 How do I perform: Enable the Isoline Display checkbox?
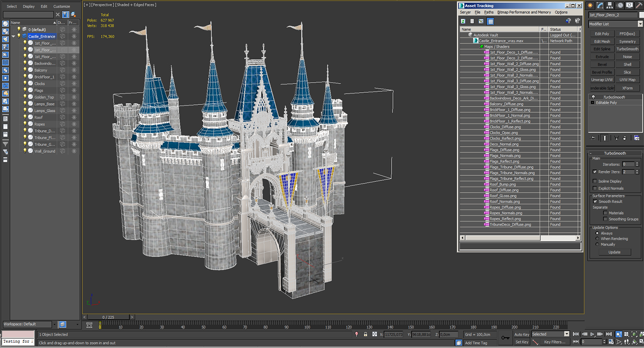coord(595,181)
